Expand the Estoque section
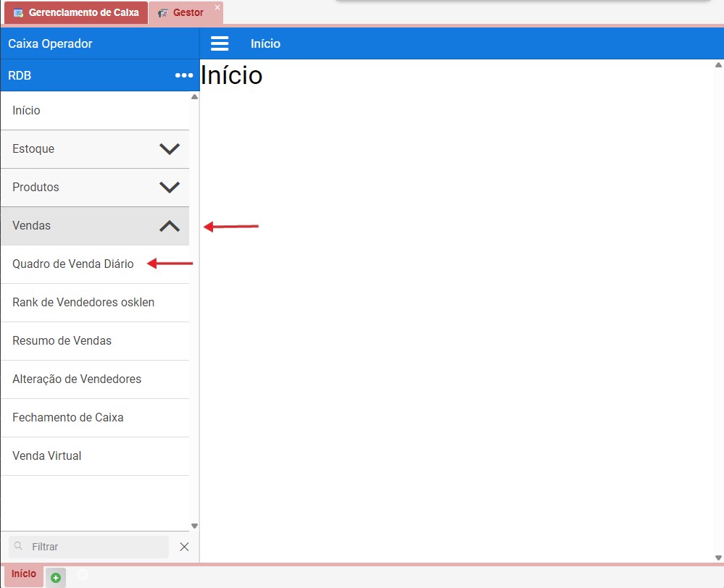724x588 pixels. 169,149
